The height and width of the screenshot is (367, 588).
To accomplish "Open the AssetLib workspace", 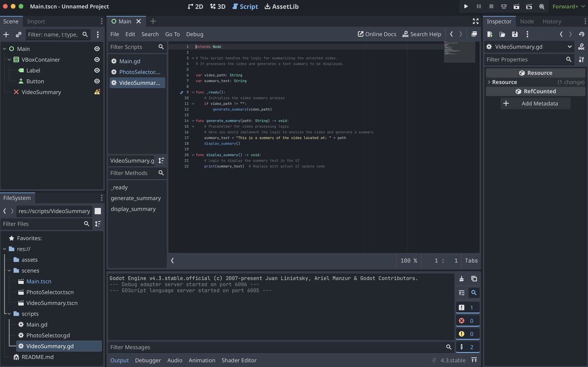I will coord(281,6).
